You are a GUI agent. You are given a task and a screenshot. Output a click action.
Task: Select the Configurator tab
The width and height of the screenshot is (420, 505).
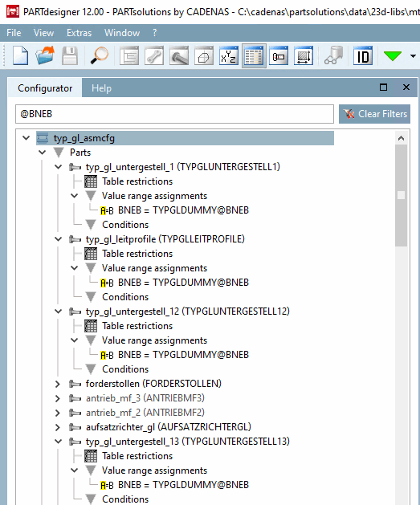45,88
